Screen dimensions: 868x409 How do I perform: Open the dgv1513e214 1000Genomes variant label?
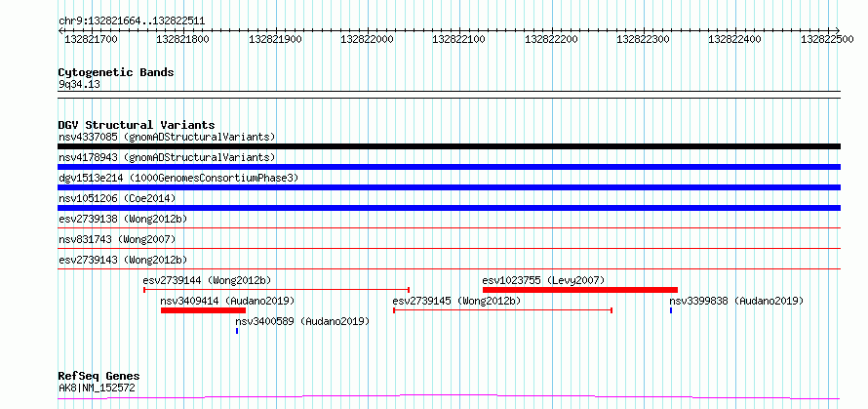click(178, 178)
